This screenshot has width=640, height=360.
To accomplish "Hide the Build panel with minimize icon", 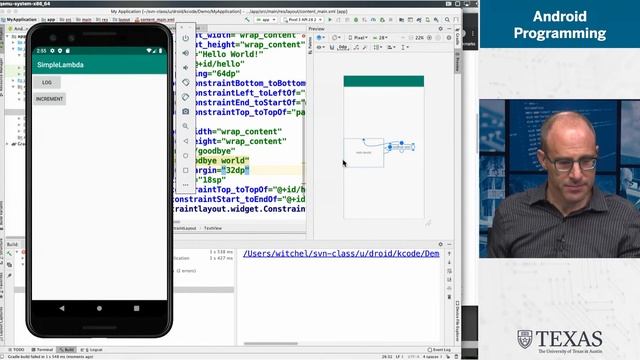I will (x=449, y=244).
